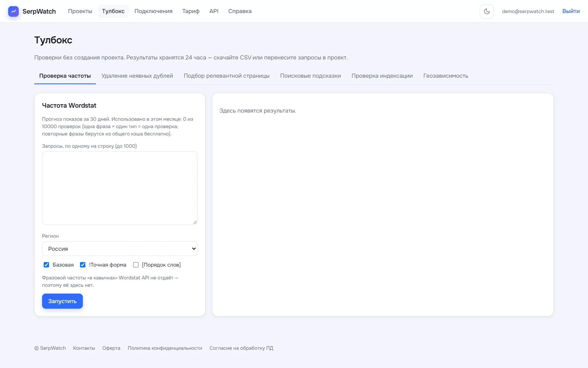Image resolution: width=588 pixels, height=368 pixels.
Task: Open the Оферта footer link
Action: tap(111, 348)
